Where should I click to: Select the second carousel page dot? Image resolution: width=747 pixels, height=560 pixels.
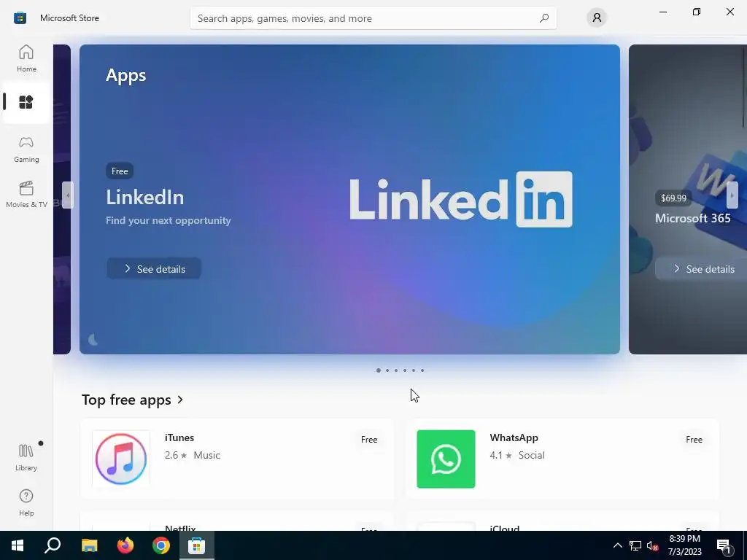(387, 370)
